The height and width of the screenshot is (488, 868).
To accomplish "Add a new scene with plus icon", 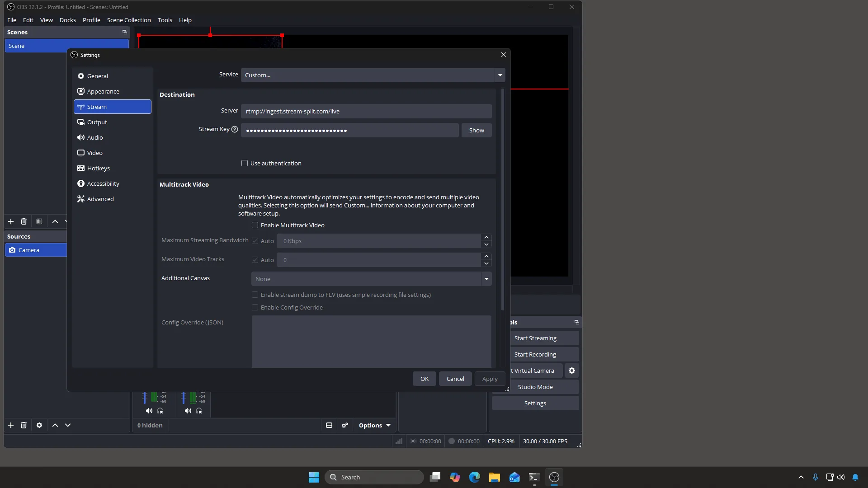I will (x=11, y=221).
